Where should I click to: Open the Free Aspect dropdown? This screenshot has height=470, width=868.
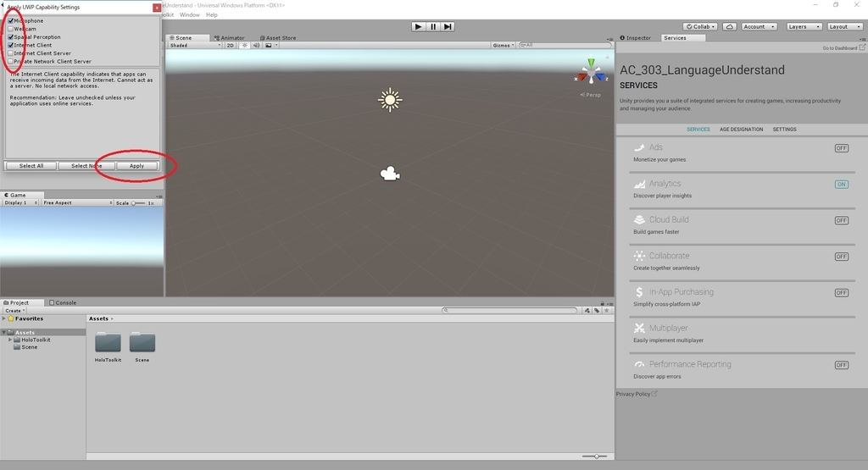pos(77,203)
